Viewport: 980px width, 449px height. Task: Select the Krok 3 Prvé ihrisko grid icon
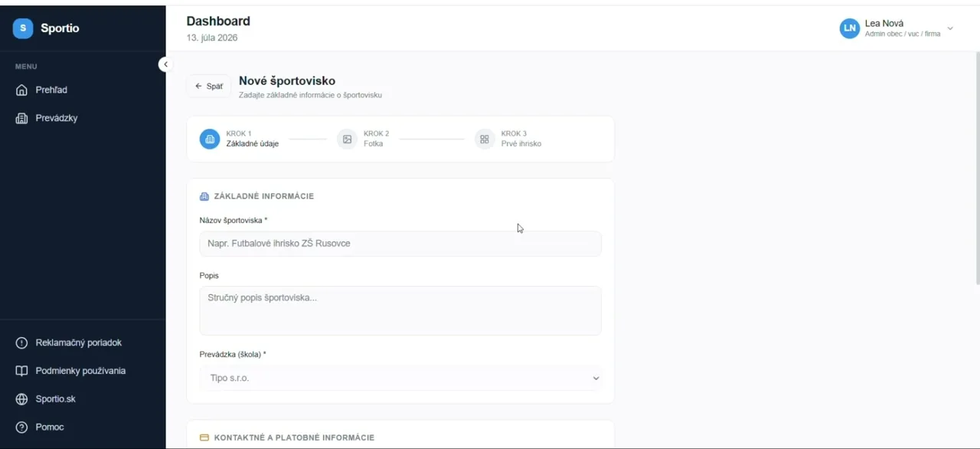pos(484,139)
